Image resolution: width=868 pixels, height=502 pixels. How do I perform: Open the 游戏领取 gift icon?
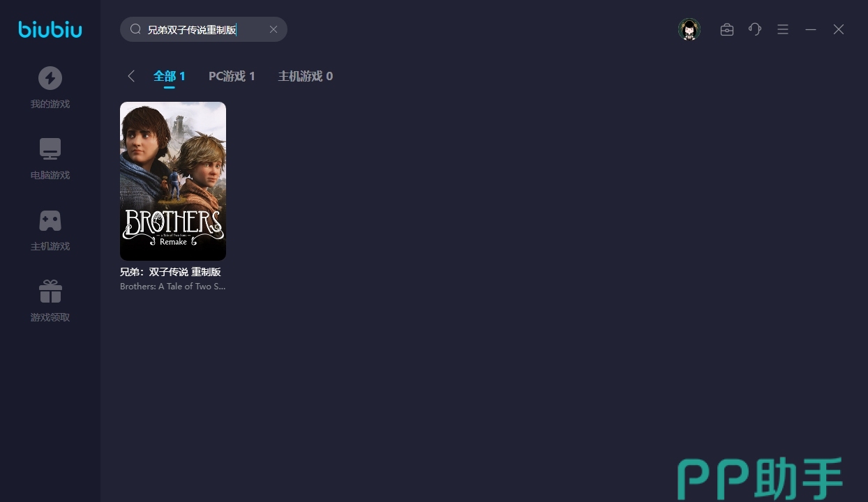click(50, 291)
